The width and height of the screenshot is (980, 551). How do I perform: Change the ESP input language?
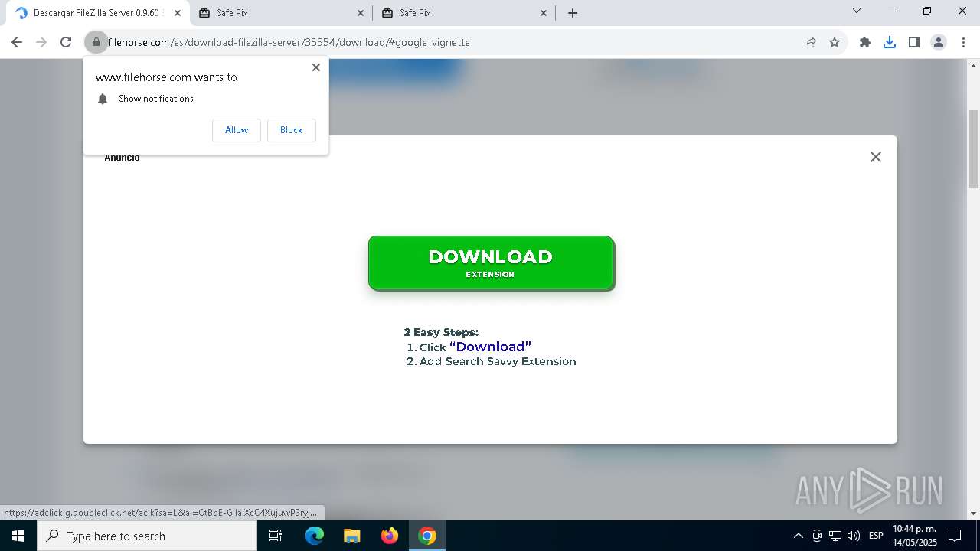tap(876, 536)
